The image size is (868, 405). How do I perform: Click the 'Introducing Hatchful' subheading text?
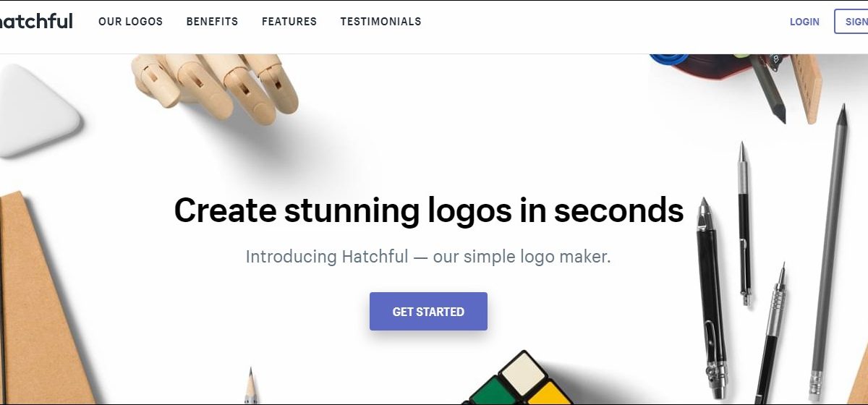coord(428,257)
